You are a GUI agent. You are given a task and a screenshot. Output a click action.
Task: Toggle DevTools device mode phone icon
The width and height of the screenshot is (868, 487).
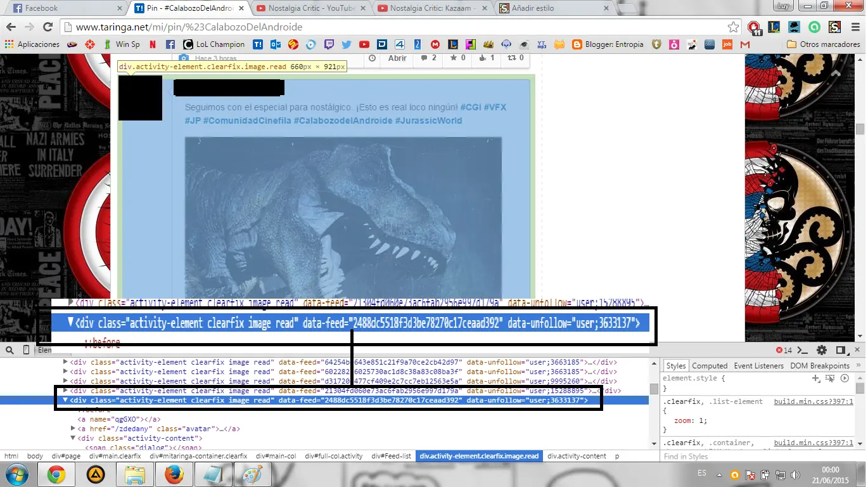click(26, 350)
